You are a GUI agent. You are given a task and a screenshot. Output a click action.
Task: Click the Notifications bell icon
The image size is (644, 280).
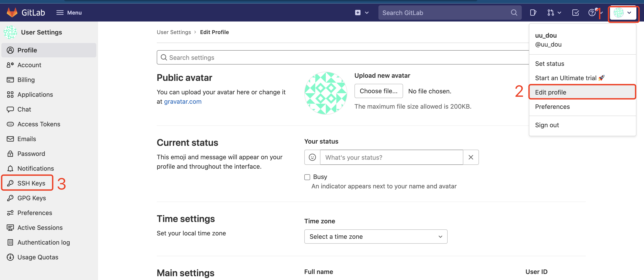tap(10, 168)
